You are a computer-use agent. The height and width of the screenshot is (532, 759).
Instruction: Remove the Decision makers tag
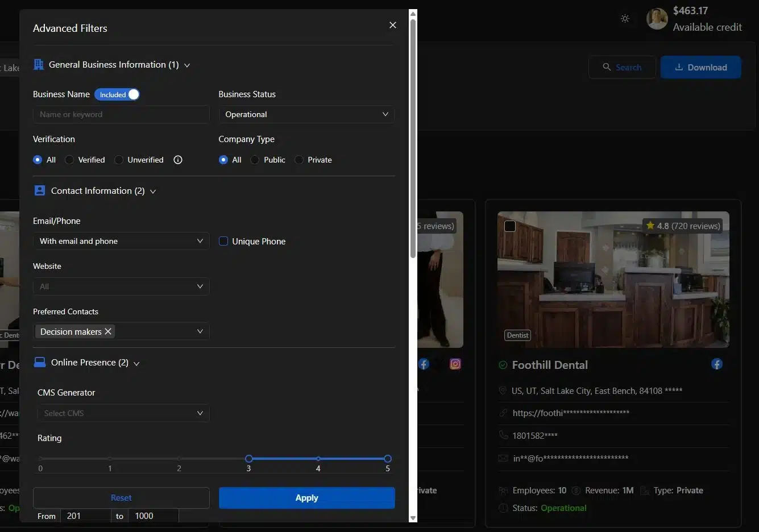tap(108, 331)
